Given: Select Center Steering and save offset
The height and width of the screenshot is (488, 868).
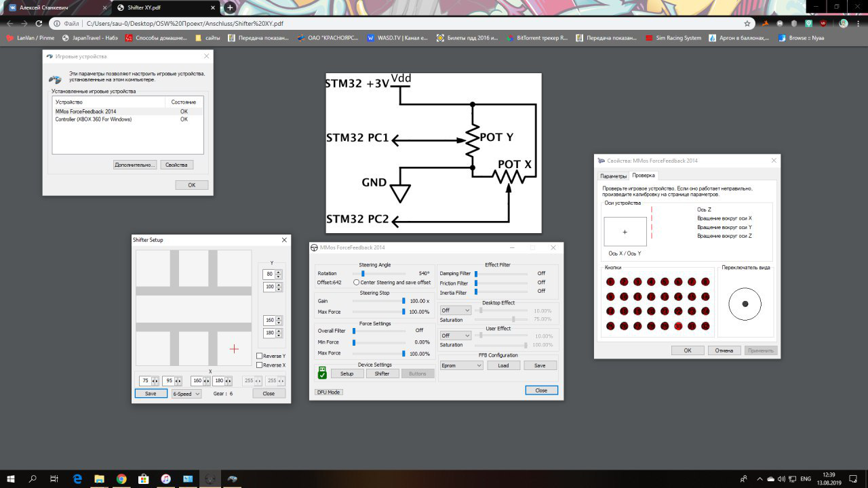Looking at the screenshot, I should (x=357, y=283).
